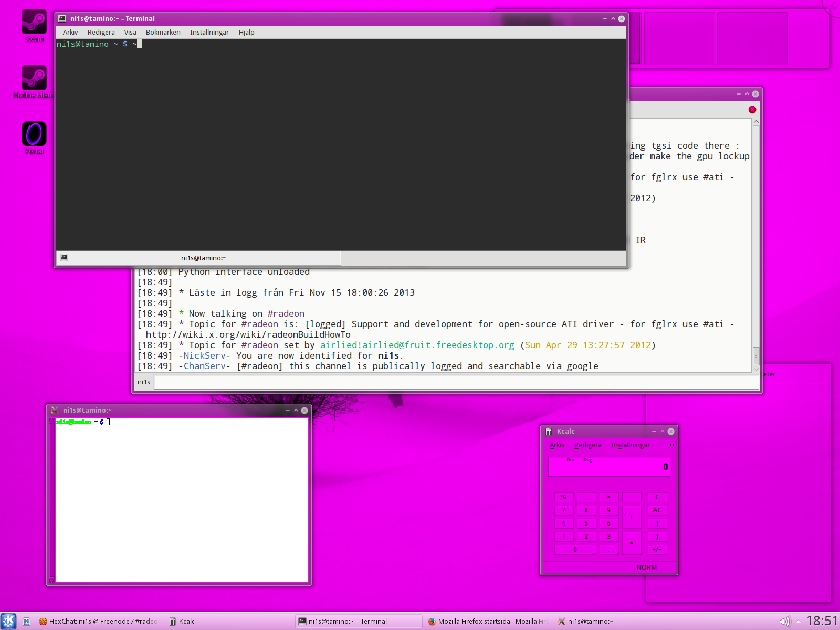Launch the Portal desktop shortcut
Viewport: 840px width, 630px height.
click(34, 134)
